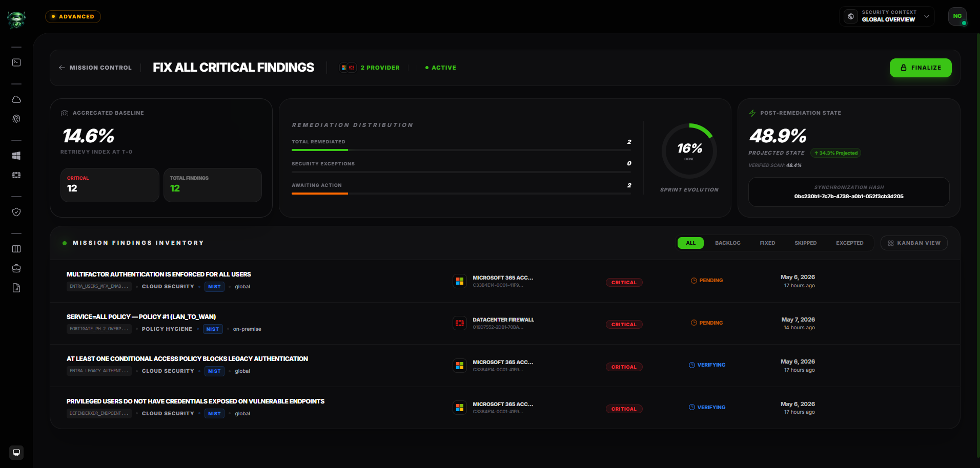Image resolution: width=980 pixels, height=468 pixels.
Task: Click Verifying status in Privileged Users row
Action: pos(707,408)
